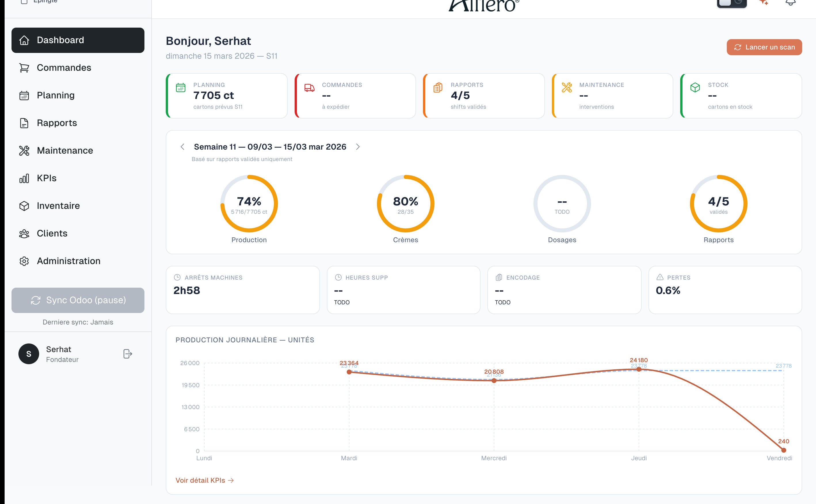Screen dimensions: 816x504
Task: Open the KPIs menu item
Action: pyautogui.click(x=46, y=178)
